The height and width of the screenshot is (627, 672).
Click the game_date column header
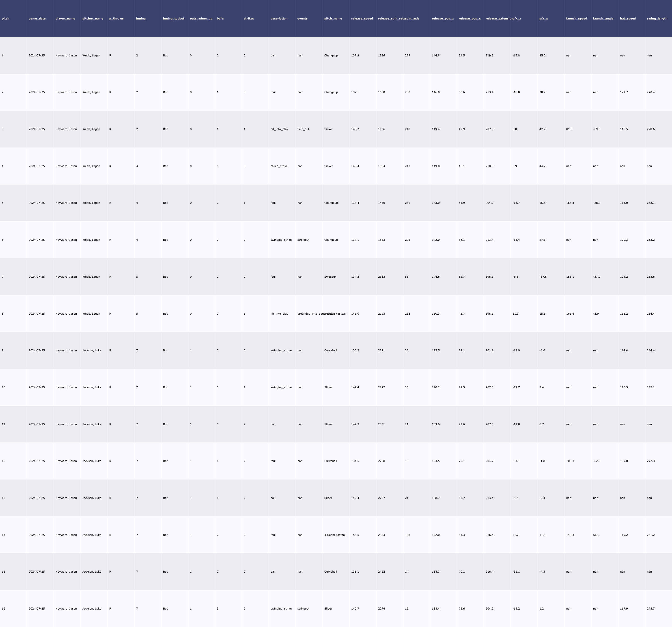[37, 19]
